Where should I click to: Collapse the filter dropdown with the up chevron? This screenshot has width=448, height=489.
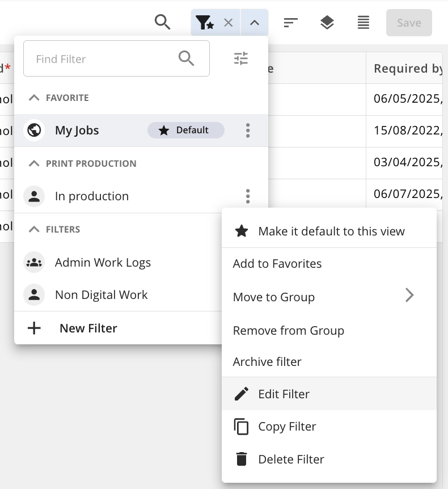click(255, 23)
